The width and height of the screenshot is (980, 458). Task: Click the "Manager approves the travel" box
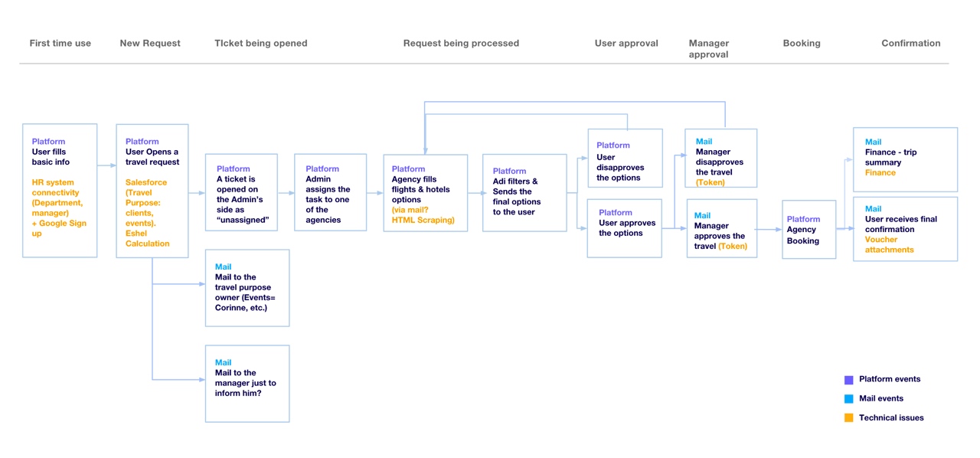coord(722,228)
